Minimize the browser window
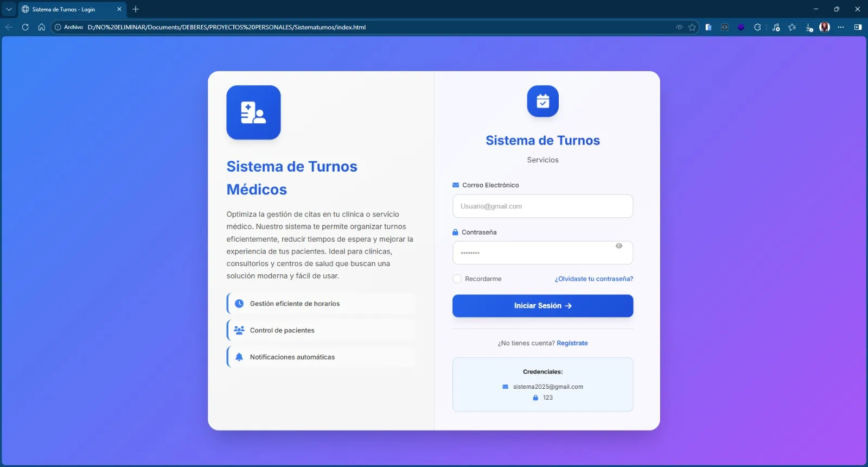Viewport: 868px width, 467px height. point(815,9)
